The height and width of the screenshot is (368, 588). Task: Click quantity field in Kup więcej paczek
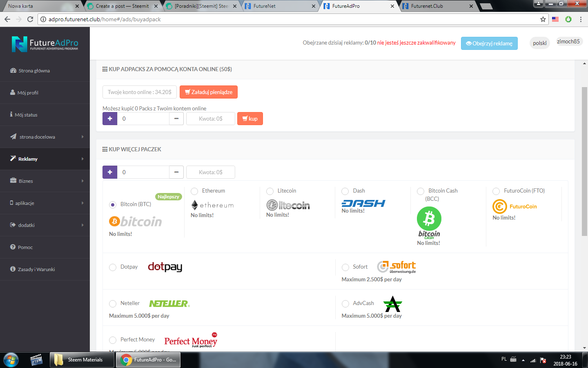click(143, 172)
